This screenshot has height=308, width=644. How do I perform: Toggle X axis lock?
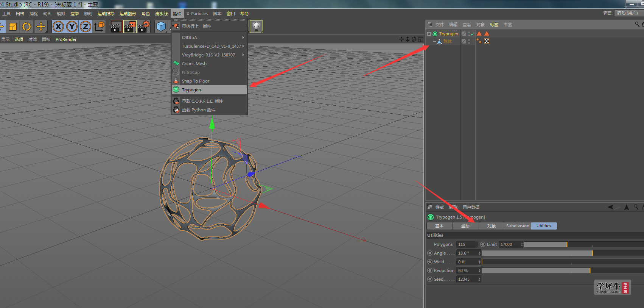pyautogui.click(x=58, y=27)
